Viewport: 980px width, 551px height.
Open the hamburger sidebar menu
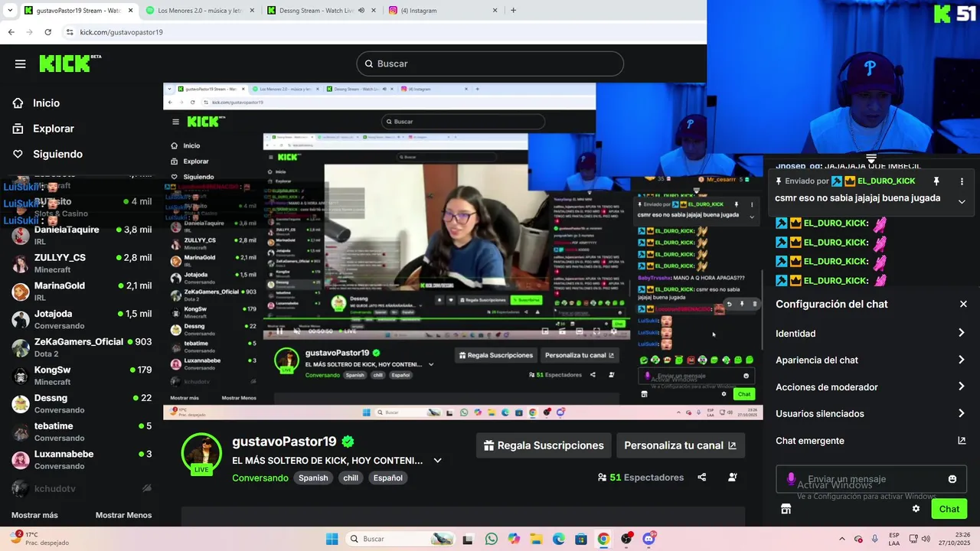click(x=20, y=64)
